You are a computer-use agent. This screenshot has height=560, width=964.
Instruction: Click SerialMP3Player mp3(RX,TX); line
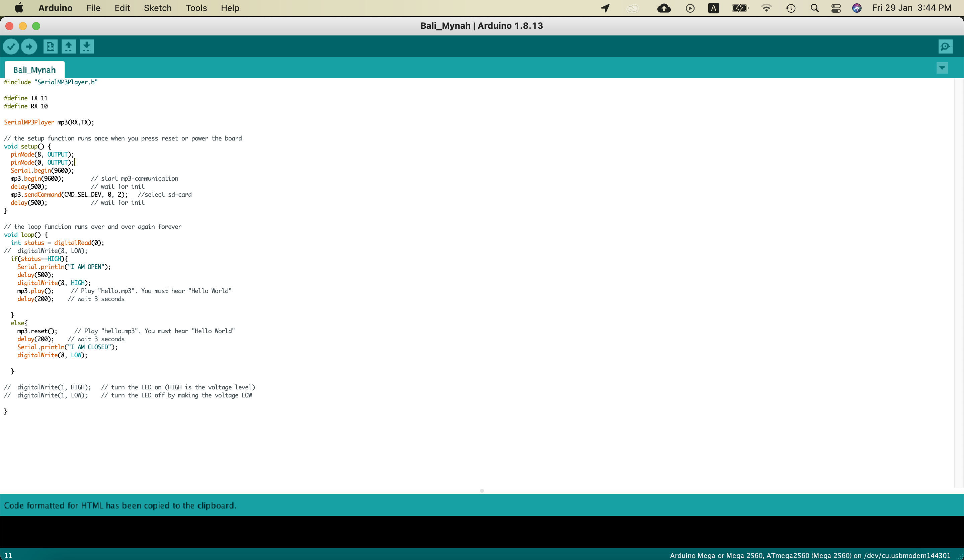pos(49,122)
